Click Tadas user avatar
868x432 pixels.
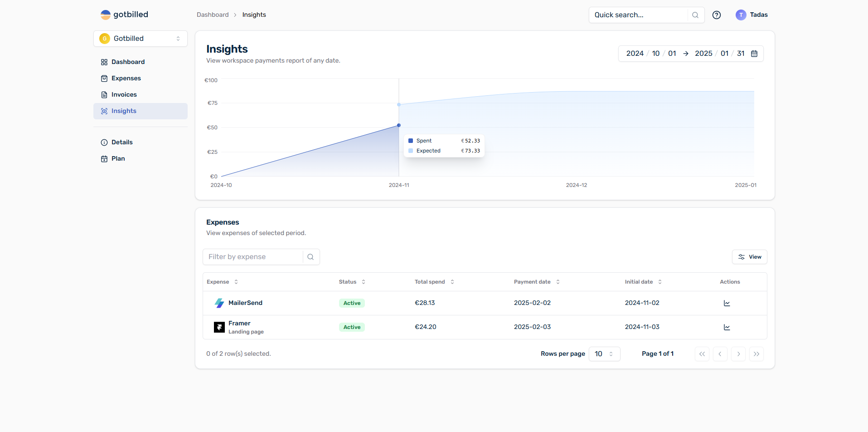pyautogui.click(x=741, y=15)
